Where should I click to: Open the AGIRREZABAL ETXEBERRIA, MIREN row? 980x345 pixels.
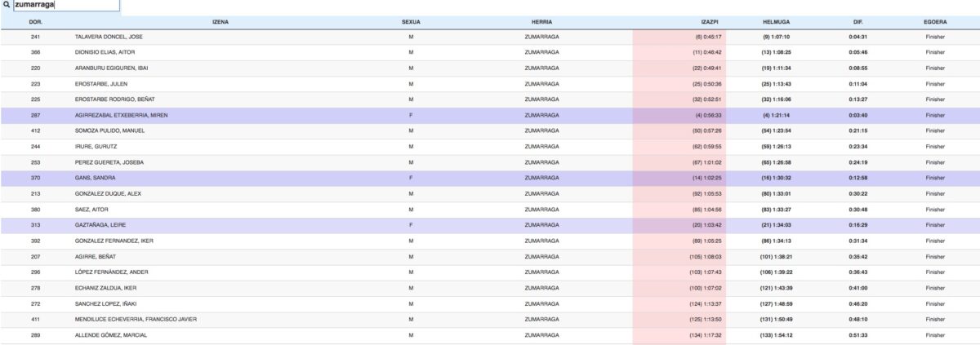tap(121, 115)
